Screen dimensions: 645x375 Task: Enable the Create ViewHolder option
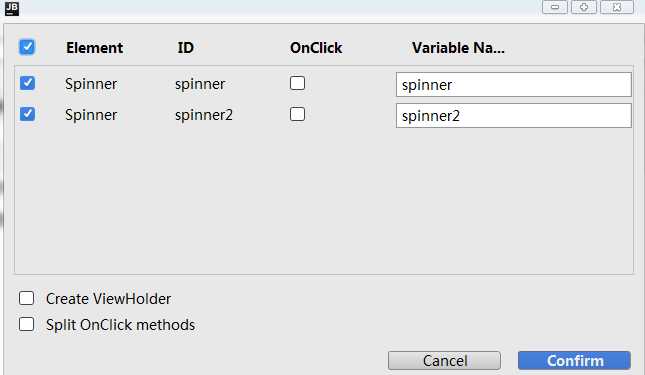click(26, 298)
